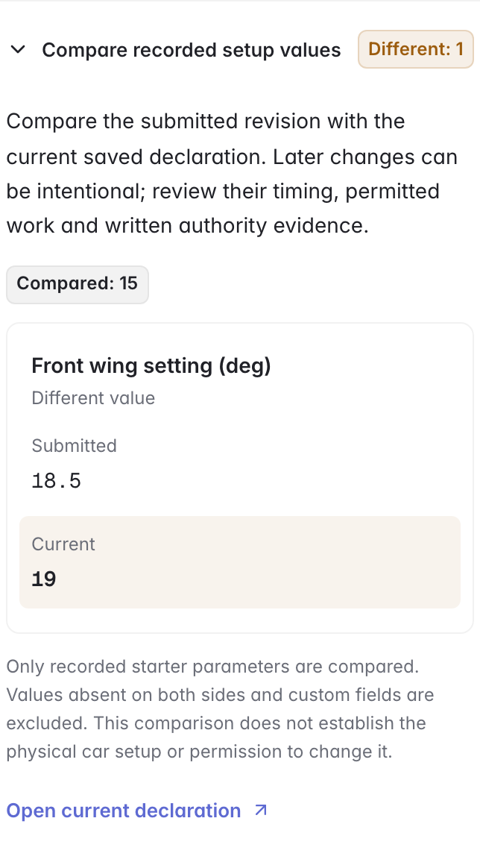Click the 'Values absent on both sides' line

(220, 695)
